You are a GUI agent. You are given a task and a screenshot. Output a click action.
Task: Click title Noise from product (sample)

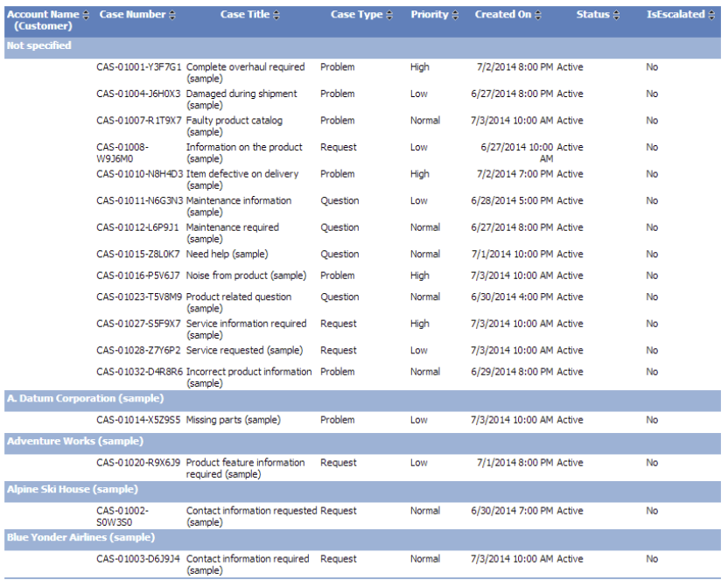247,276
